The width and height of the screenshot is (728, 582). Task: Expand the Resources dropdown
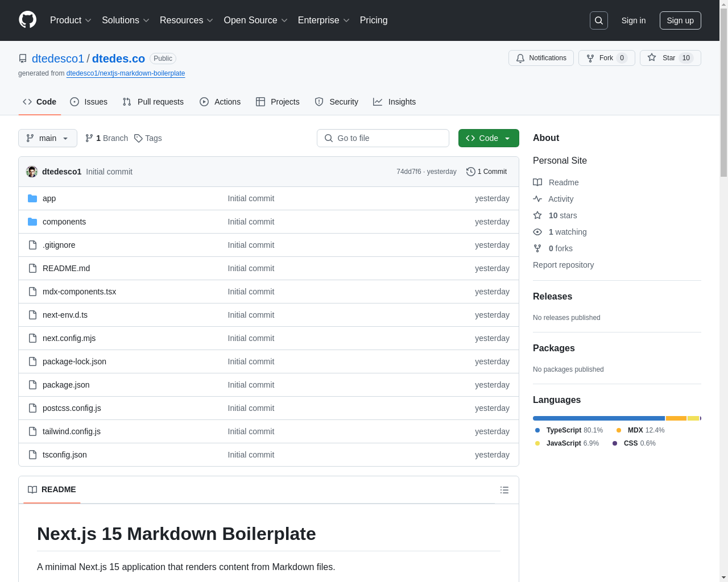(187, 20)
